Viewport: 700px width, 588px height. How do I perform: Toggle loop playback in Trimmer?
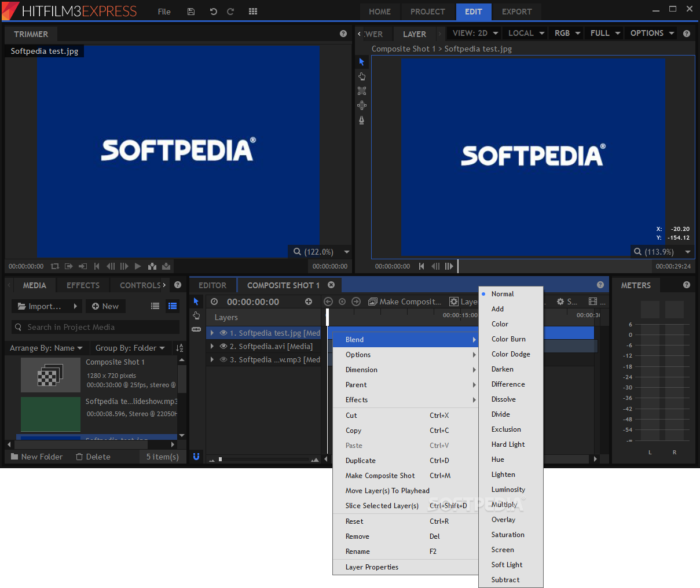point(55,266)
